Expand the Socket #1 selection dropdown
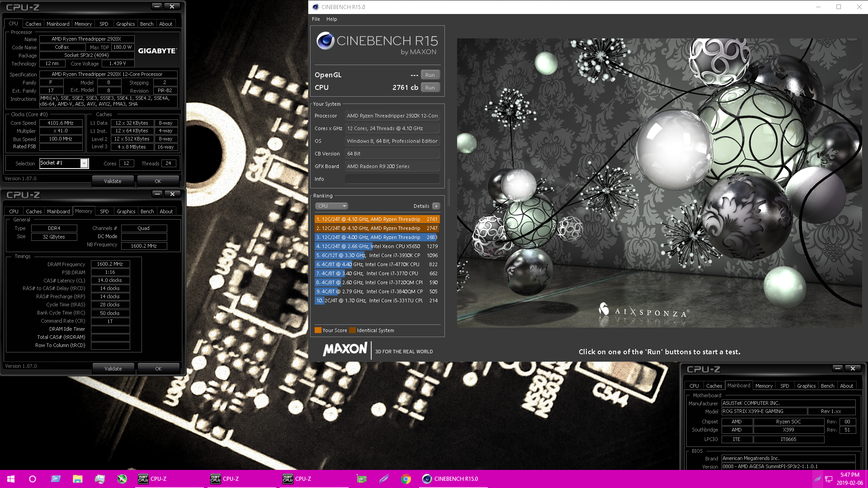Image resolution: width=868 pixels, height=488 pixels. (84, 164)
